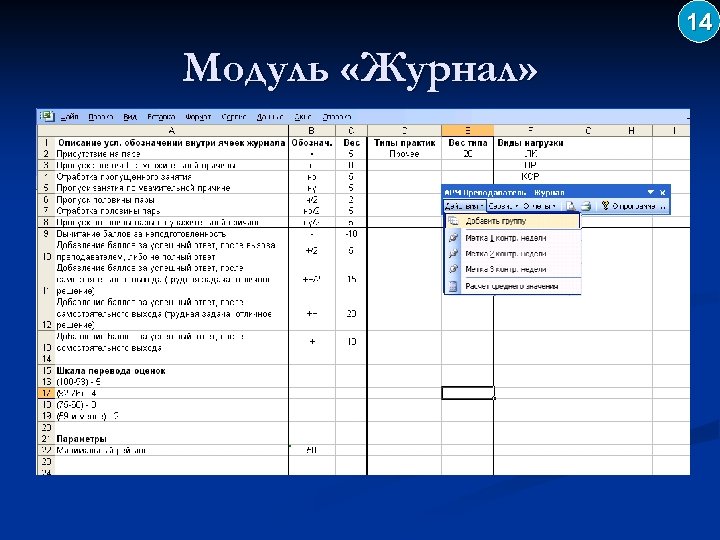Click the '+2' symbol cell in row 10
The width and height of the screenshot is (720, 540).
[x=311, y=251]
